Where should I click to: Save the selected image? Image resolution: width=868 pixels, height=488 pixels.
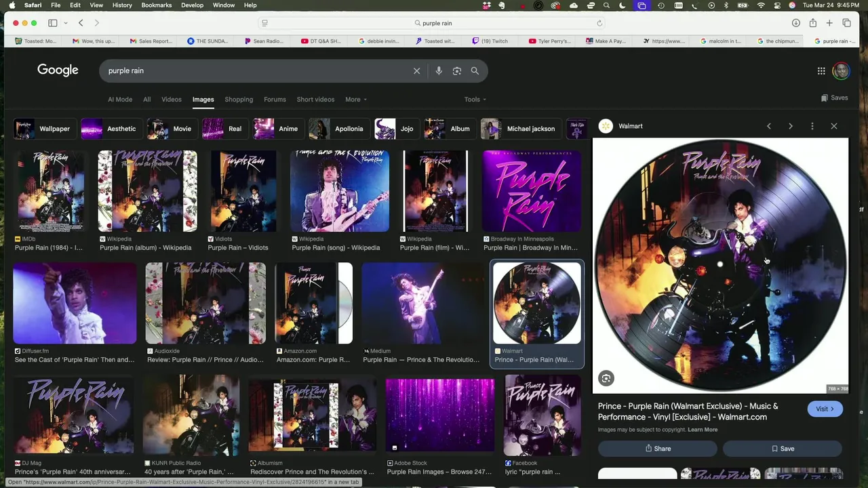point(783,449)
